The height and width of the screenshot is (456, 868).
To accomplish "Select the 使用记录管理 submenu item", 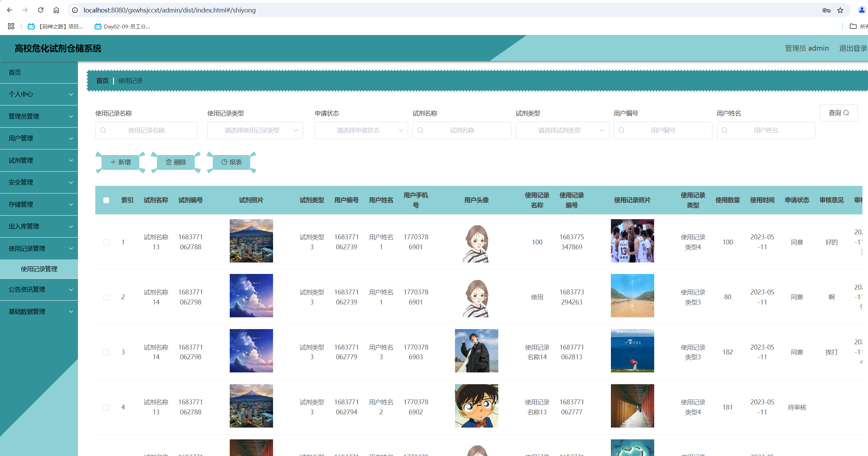I will pos(39,269).
